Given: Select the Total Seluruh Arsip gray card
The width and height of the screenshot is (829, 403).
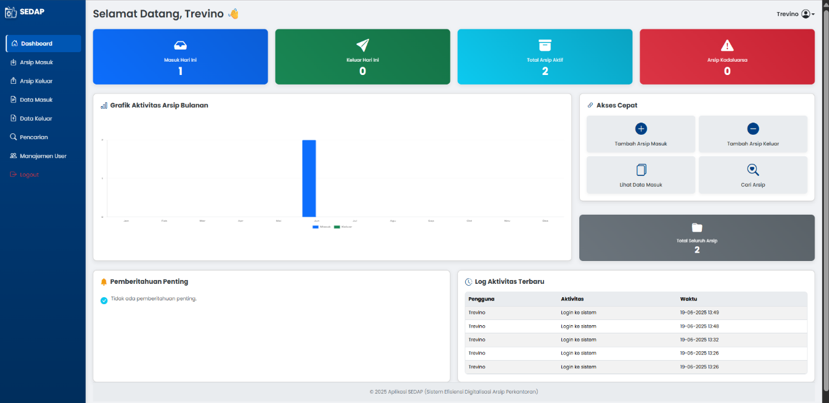Looking at the screenshot, I should pos(697,237).
